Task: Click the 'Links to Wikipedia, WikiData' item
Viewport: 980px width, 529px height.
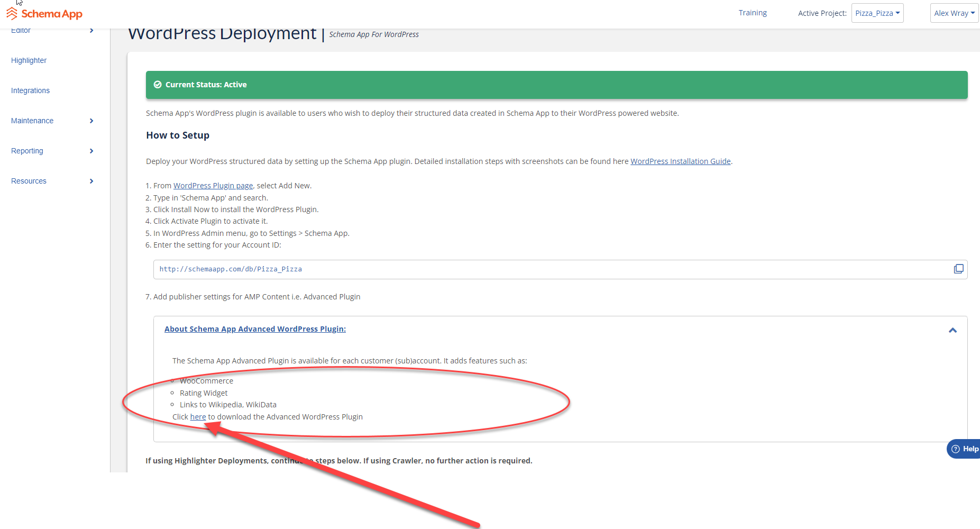Action: click(x=228, y=405)
